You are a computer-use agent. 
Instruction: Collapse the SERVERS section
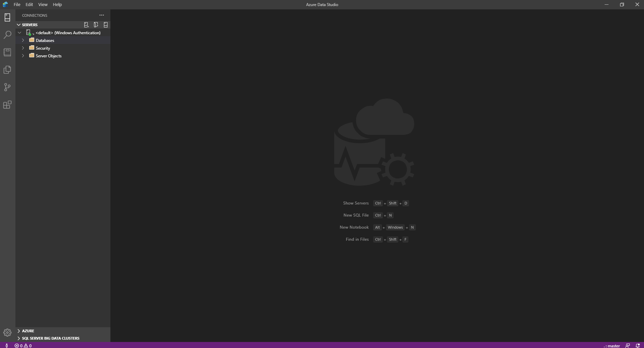[x=19, y=25]
